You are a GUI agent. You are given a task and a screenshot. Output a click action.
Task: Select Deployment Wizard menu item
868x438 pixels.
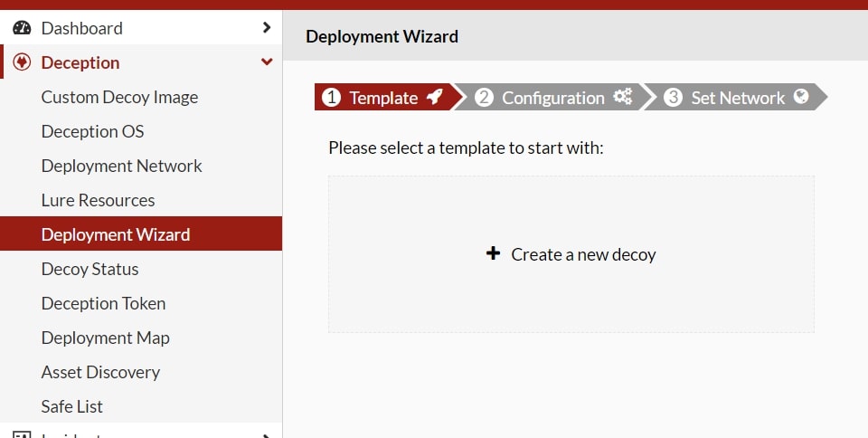tap(116, 234)
